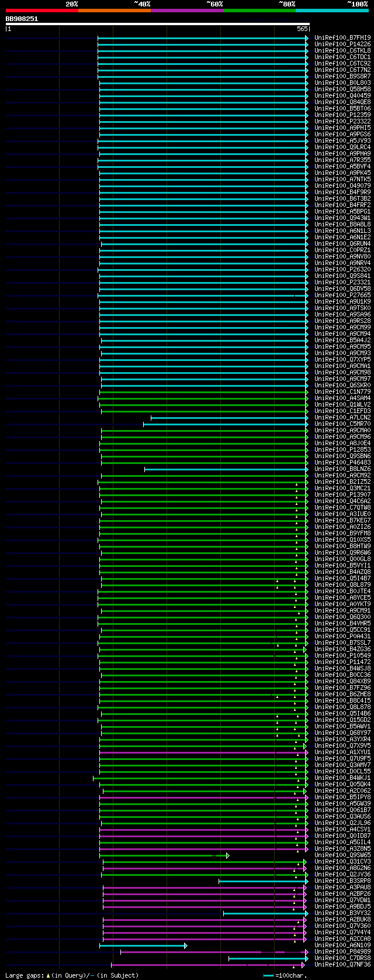Select hit UniRef100_Q6RUN4
The height and width of the screenshot is (980, 374).
click(x=342, y=243)
